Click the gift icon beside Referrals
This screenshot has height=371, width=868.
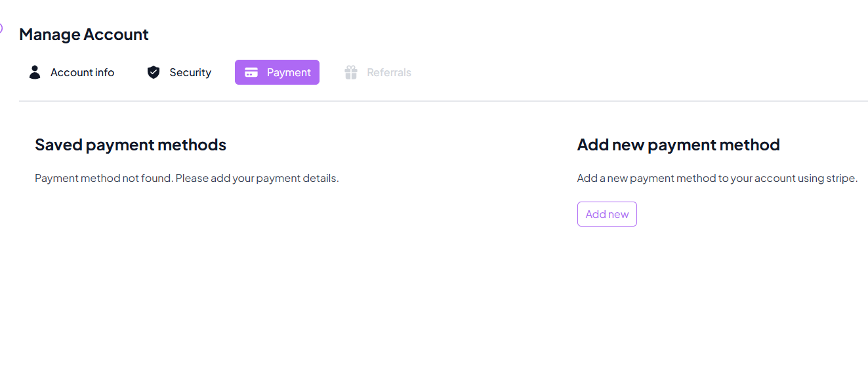point(351,72)
